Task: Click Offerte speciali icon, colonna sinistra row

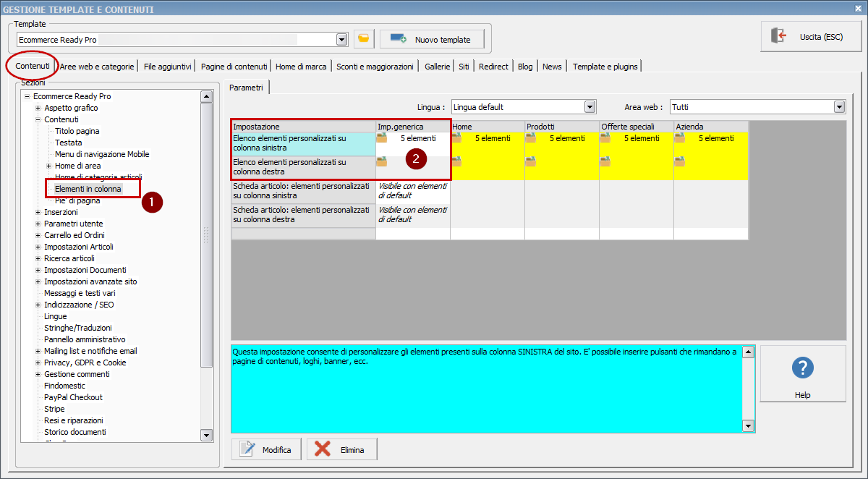Action: point(605,138)
